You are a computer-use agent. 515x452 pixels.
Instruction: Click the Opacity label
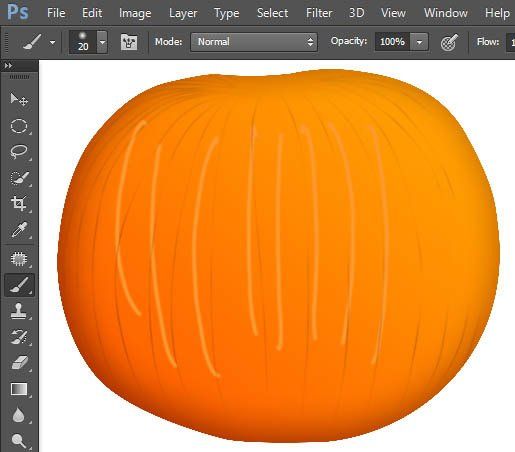pyautogui.click(x=349, y=41)
